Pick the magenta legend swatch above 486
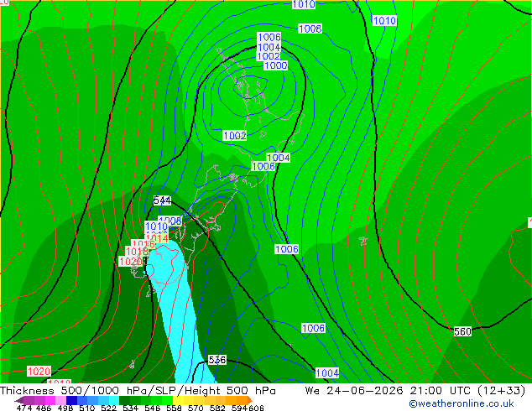The image size is (532, 411). pos(50,400)
